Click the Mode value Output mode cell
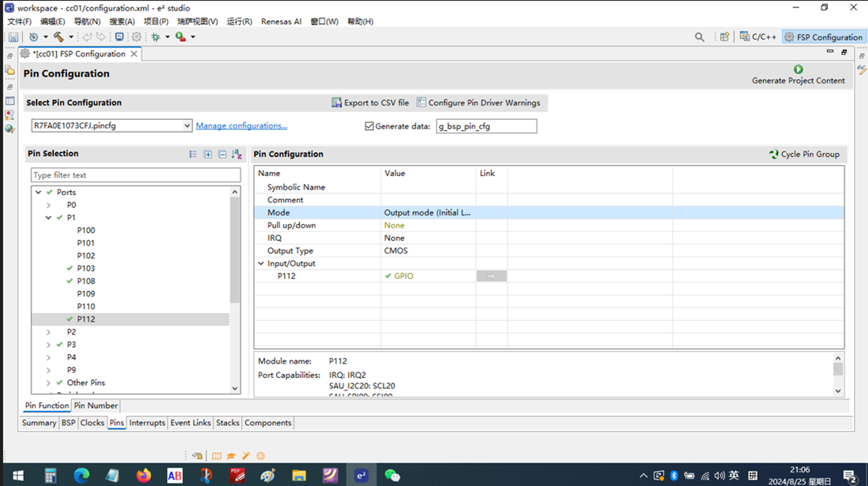This screenshot has height=486, width=868. (427, 213)
